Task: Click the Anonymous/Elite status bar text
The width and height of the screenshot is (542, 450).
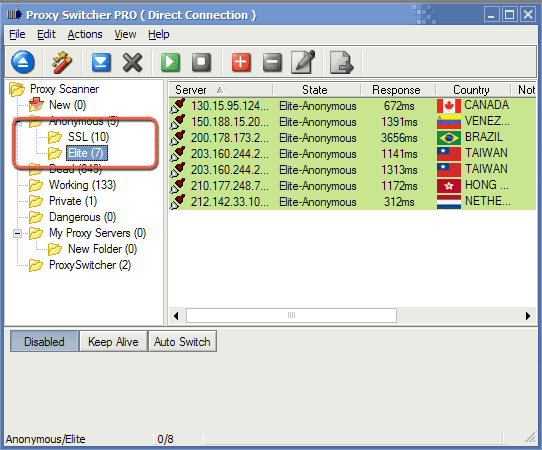Action: point(45,439)
